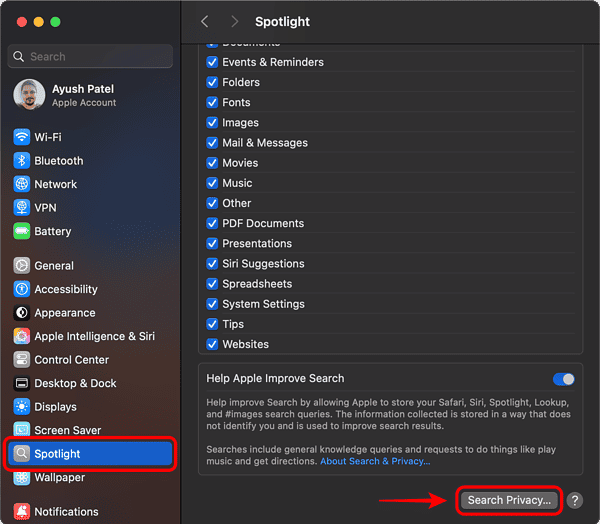
Task: Open Desktop & Dock settings pane
Action: pos(75,383)
